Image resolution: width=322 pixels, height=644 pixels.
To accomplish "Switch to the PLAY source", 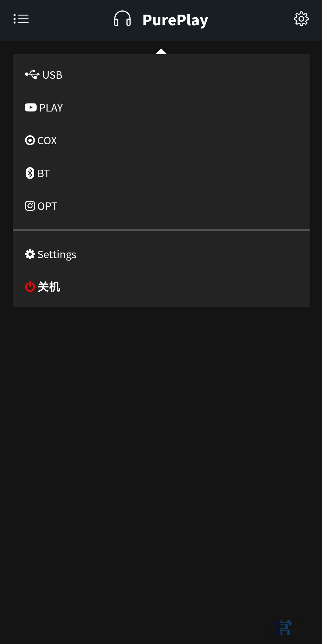I will click(x=51, y=108).
